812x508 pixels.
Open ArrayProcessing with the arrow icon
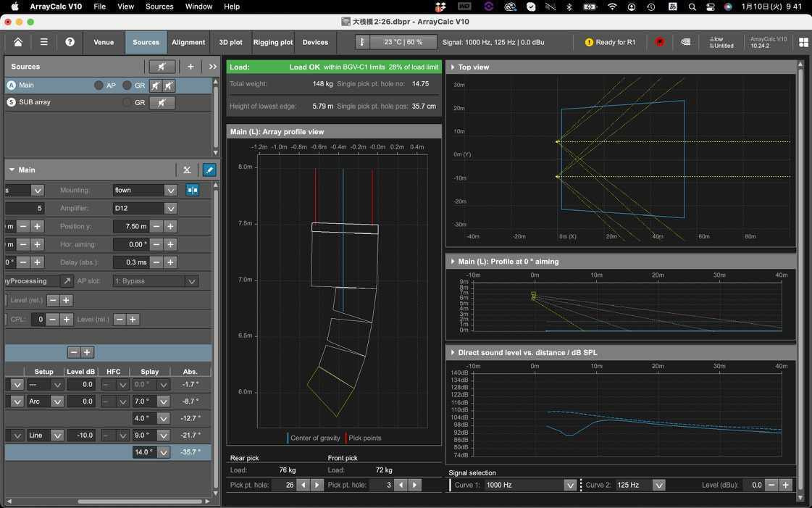coord(67,280)
